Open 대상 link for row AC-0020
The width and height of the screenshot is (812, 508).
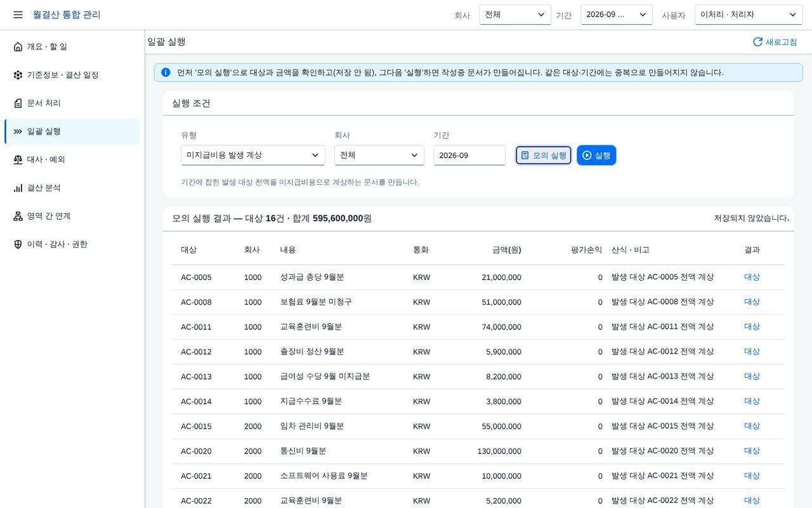[x=752, y=451]
